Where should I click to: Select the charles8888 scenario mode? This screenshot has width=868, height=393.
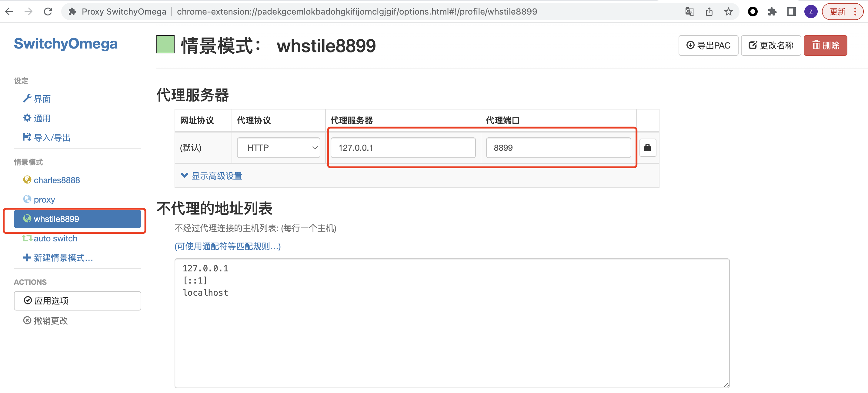(x=56, y=180)
